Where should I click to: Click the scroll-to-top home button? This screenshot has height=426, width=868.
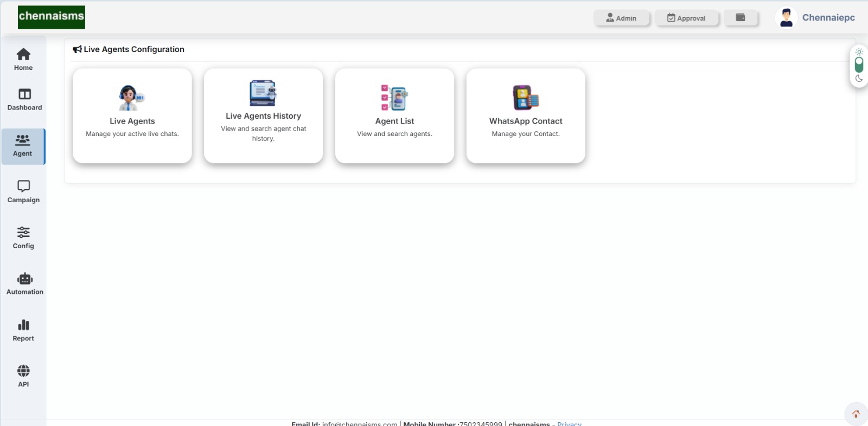pyautogui.click(x=856, y=414)
